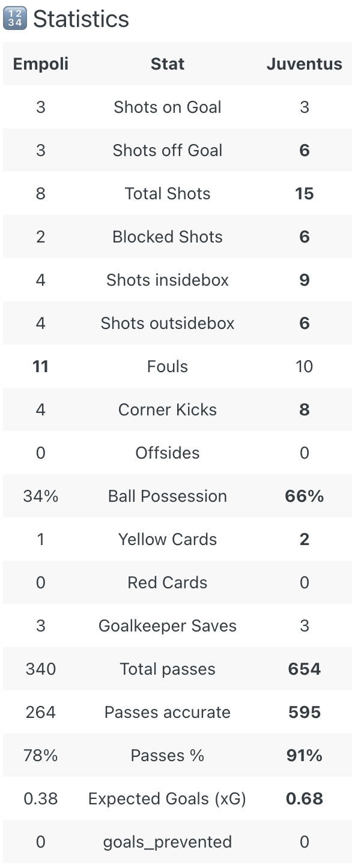
Task: Click the Yellow Cards row label
Action: tap(168, 540)
